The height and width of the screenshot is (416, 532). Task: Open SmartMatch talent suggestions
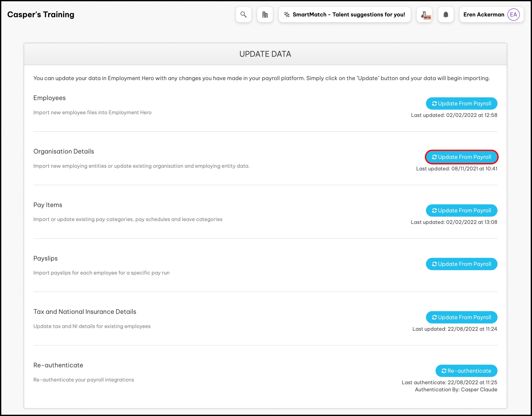(x=348, y=15)
